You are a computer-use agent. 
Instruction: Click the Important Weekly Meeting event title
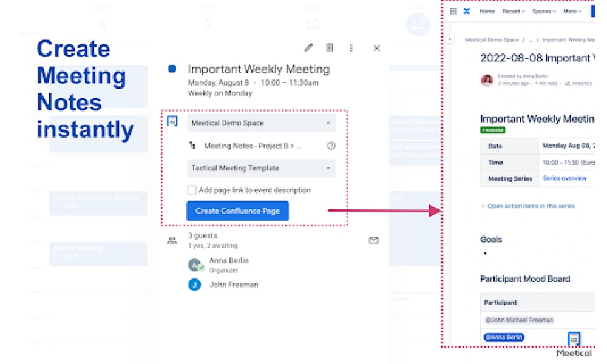[259, 69]
